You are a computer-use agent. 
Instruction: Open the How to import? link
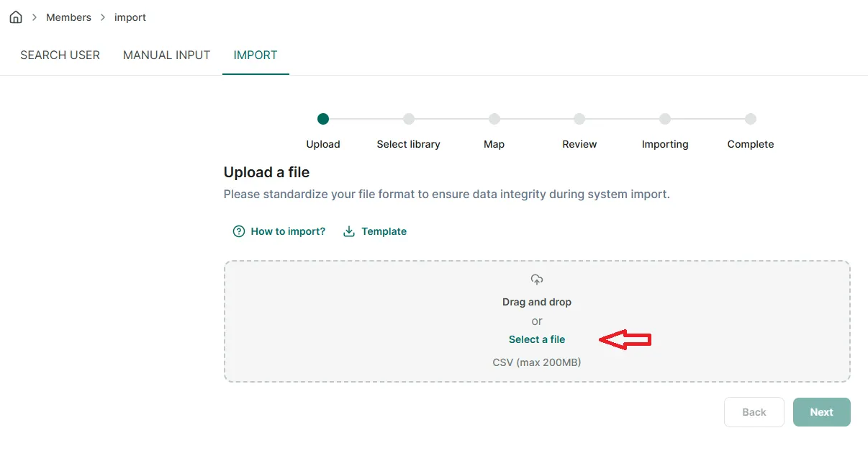[x=288, y=231]
